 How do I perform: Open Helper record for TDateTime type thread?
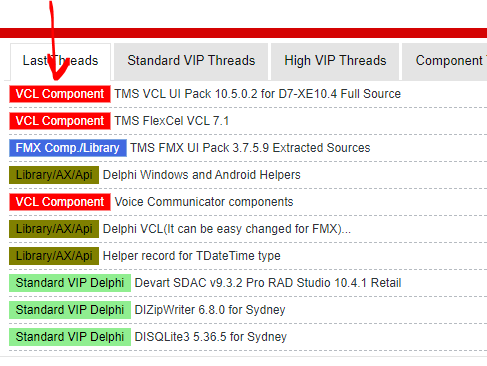tap(192, 256)
